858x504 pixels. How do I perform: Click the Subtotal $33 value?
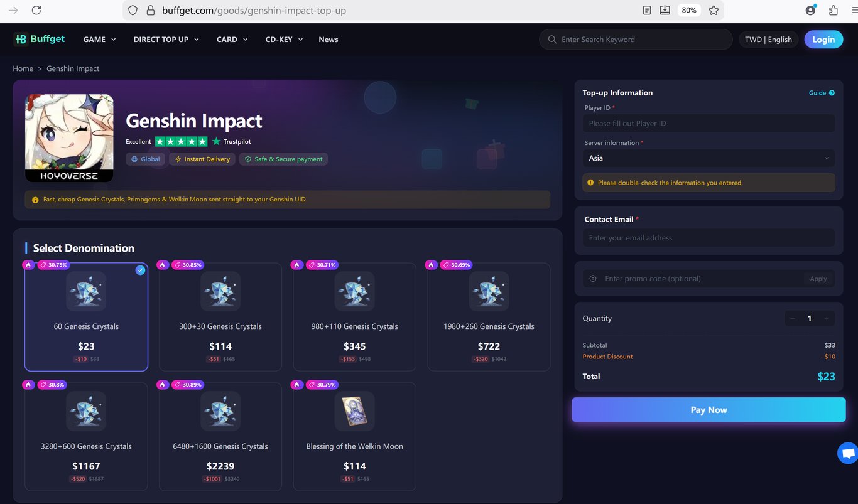[830, 345]
